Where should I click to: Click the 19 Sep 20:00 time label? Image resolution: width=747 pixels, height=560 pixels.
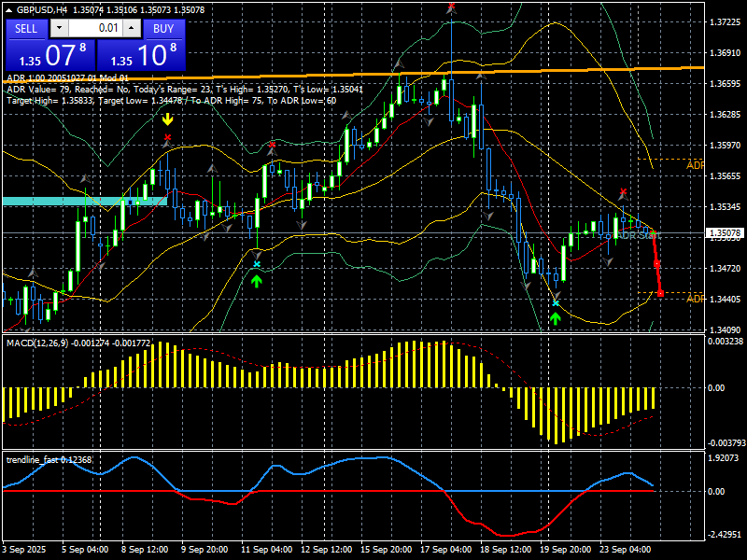tap(566, 549)
